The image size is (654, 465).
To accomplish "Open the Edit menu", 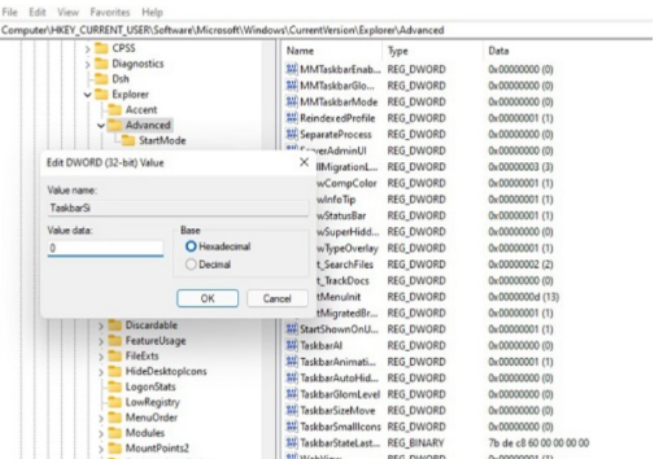I will (37, 12).
